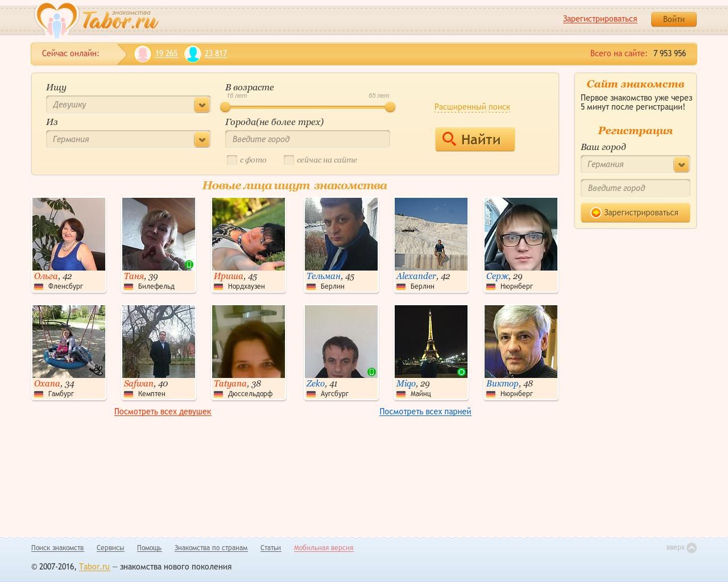Open 'Знакомства по странам' in footer menu
The image size is (728, 582).
(211, 548)
